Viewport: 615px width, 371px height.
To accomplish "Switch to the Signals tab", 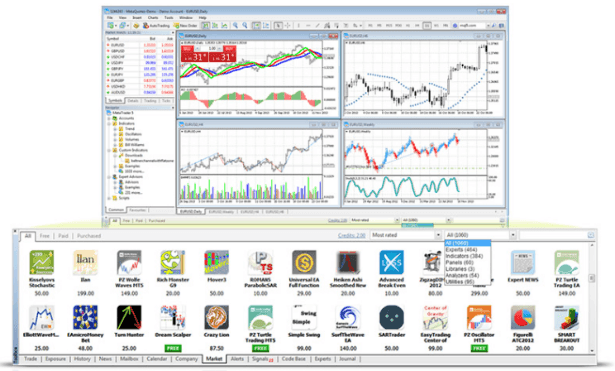I will coord(262,359).
